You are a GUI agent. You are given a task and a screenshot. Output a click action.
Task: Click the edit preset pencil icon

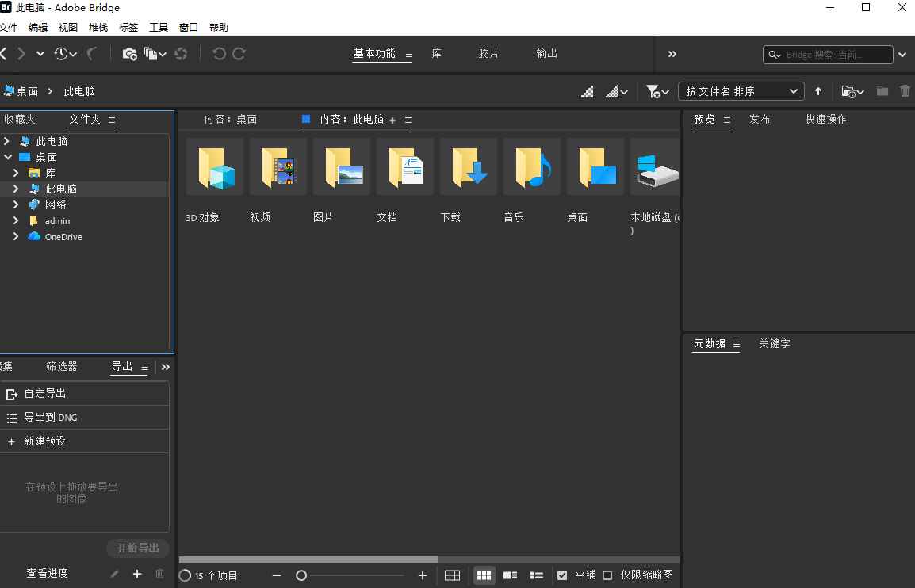coord(114,574)
